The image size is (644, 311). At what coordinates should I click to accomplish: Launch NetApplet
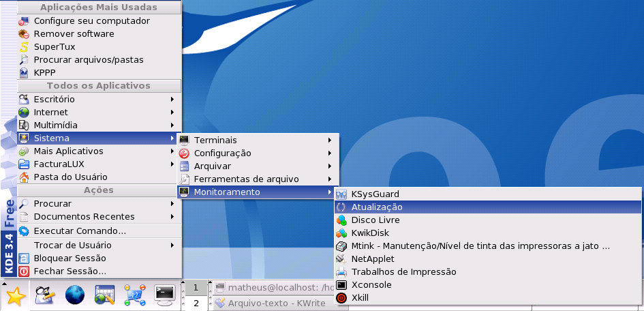488,258
